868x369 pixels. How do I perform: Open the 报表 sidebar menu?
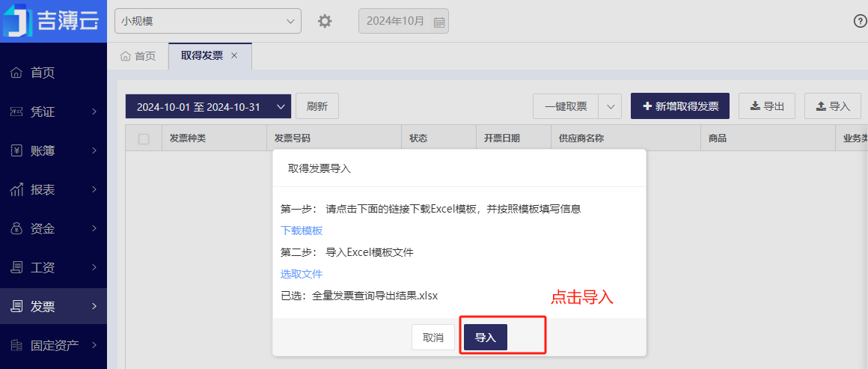coord(53,189)
